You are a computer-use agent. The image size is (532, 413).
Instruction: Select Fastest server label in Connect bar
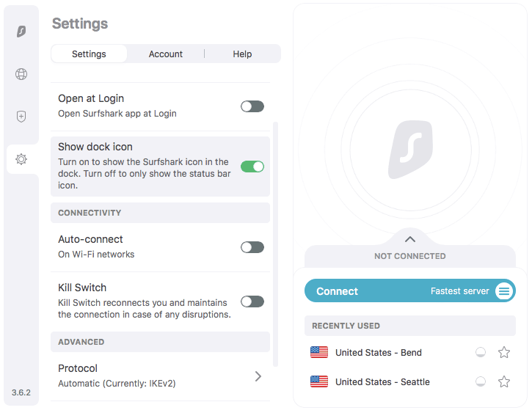tap(460, 291)
